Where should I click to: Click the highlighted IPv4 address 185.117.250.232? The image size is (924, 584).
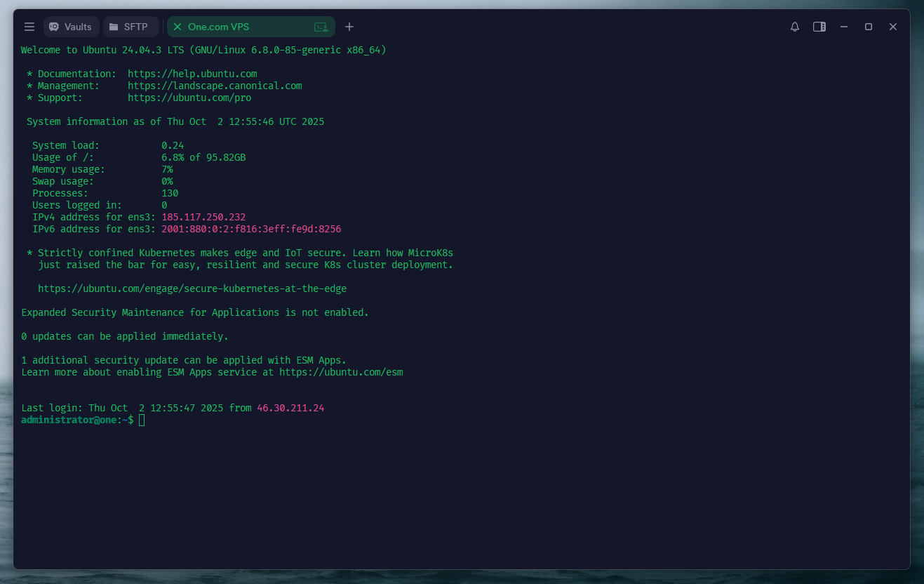pyautogui.click(x=203, y=217)
